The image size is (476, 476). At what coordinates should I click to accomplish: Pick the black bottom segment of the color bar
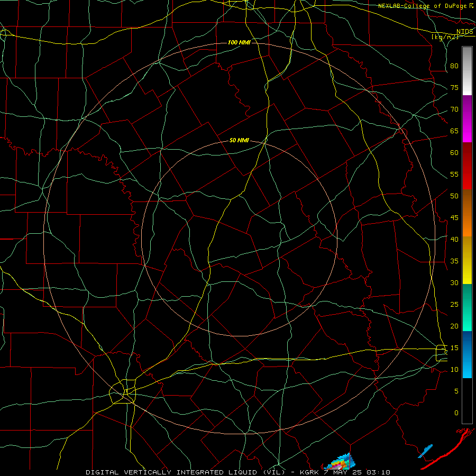pos(467,401)
